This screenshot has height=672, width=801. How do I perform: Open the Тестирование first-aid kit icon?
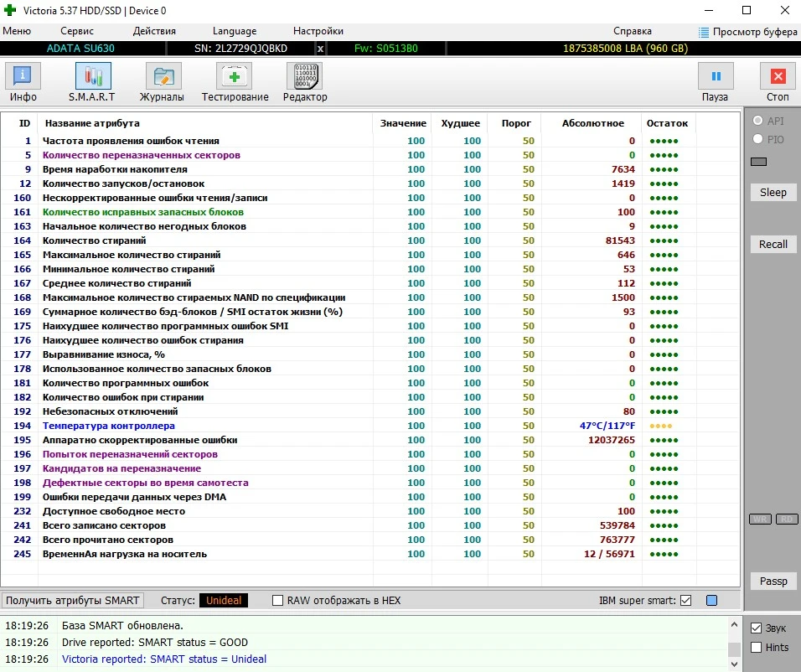pyautogui.click(x=234, y=76)
